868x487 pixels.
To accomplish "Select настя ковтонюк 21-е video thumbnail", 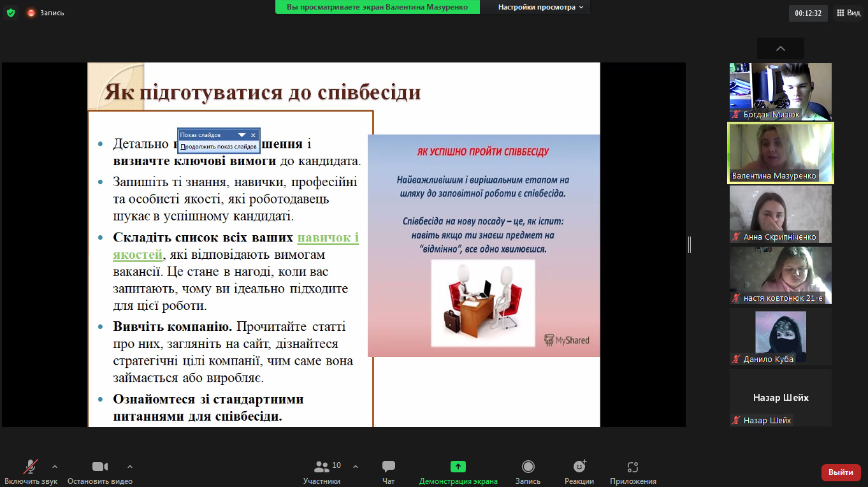I will (x=781, y=275).
